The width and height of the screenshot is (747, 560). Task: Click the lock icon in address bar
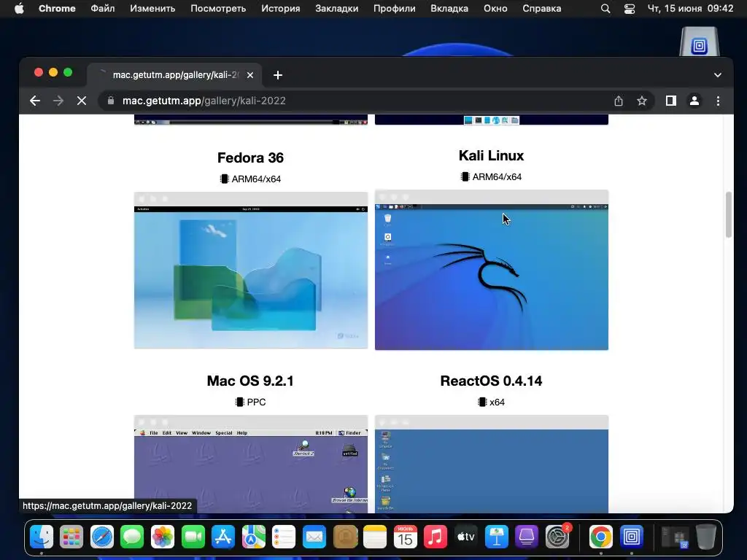pyautogui.click(x=111, y=101)
